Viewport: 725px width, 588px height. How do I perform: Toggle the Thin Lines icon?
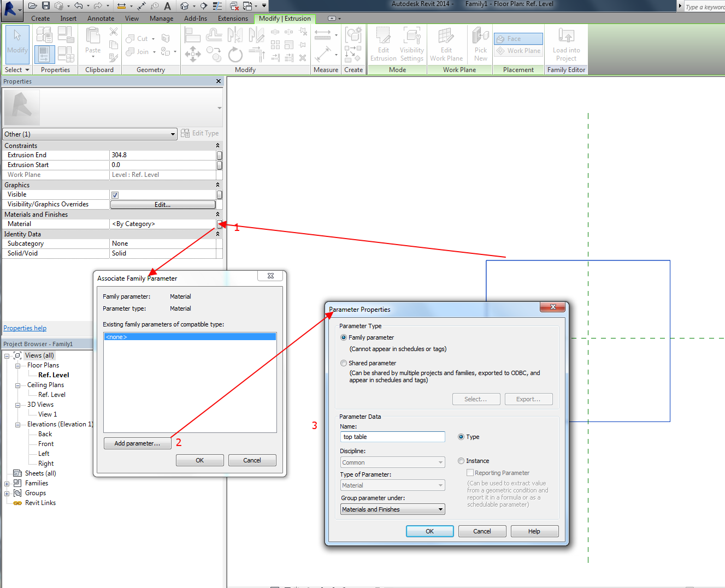(x=217, y=5)
